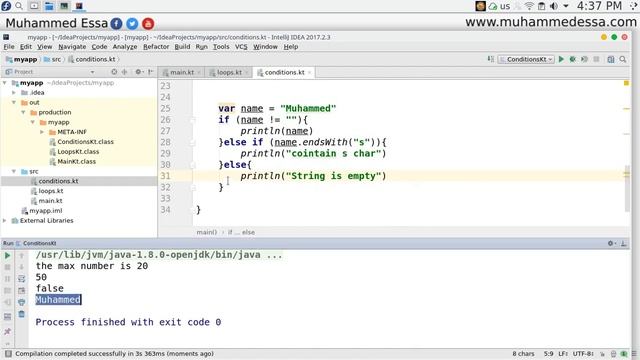Click the volume icon in system tray
The width and height of the screenshot is (640, 360).
pos(553,6)
